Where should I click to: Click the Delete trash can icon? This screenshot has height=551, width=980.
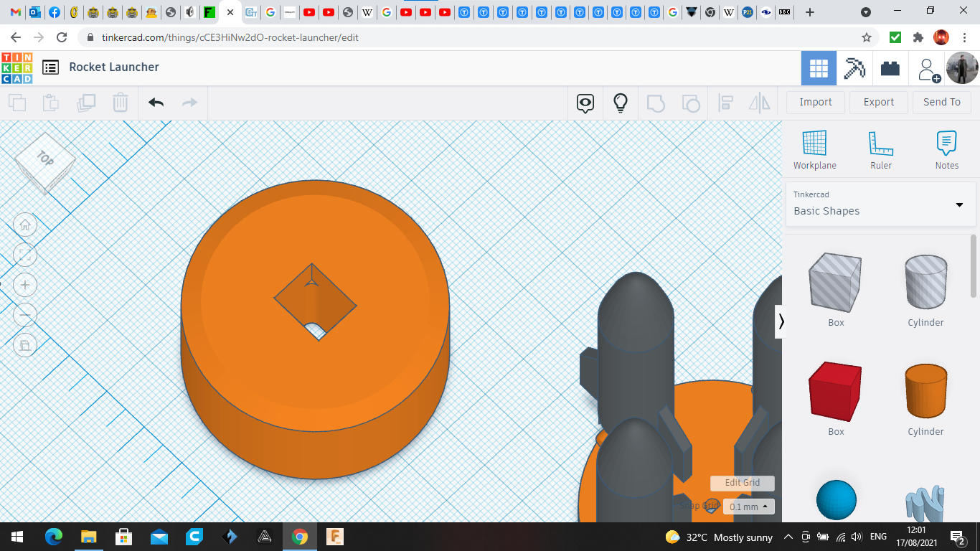(121, 103)
